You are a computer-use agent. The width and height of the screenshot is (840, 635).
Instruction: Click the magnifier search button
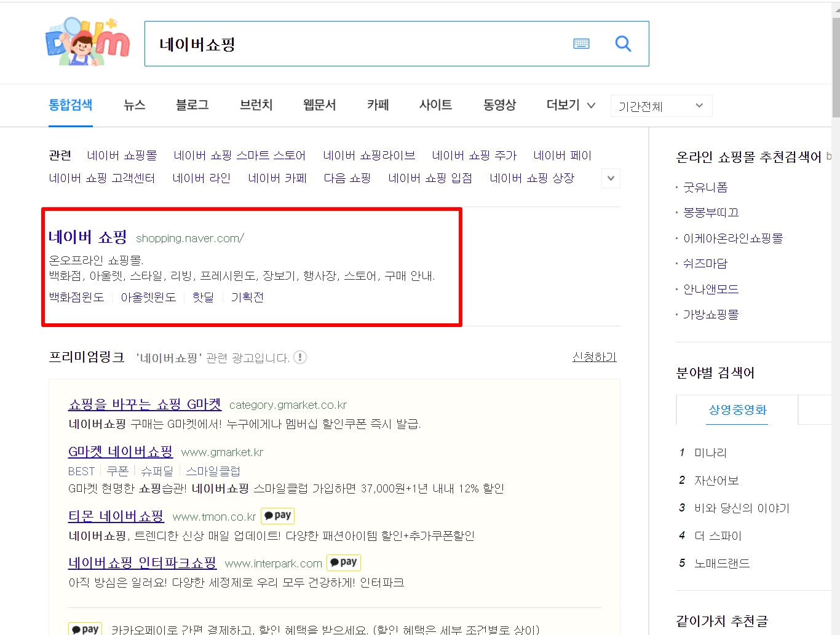(x=623, y=44)
